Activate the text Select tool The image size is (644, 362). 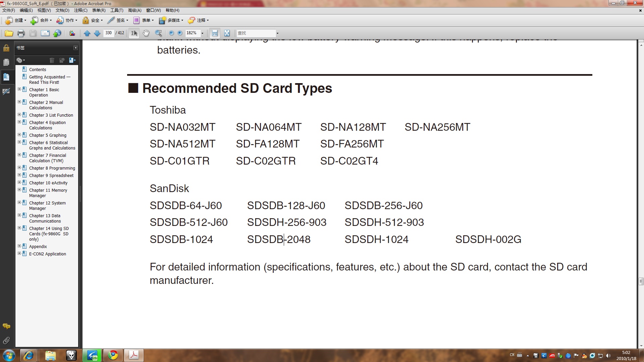tap(134, 33)
